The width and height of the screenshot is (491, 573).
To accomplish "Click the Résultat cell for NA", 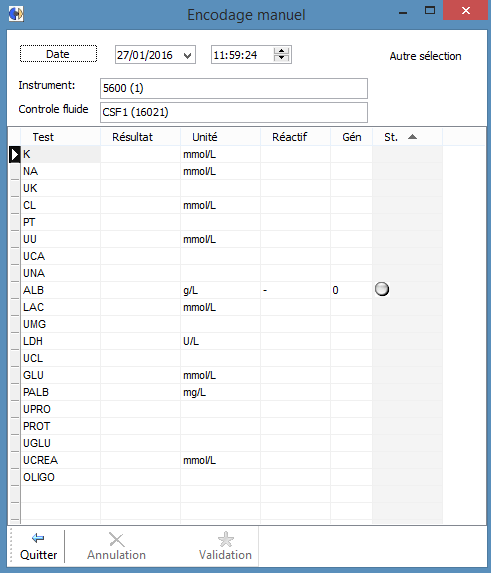I will [140, 171].
